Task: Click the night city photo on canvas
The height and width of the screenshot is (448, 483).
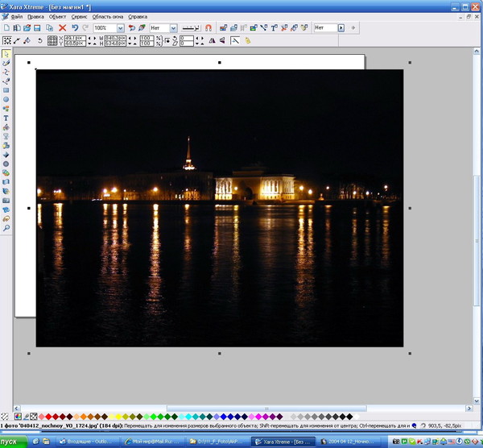Action: click(x=219, y=208)
